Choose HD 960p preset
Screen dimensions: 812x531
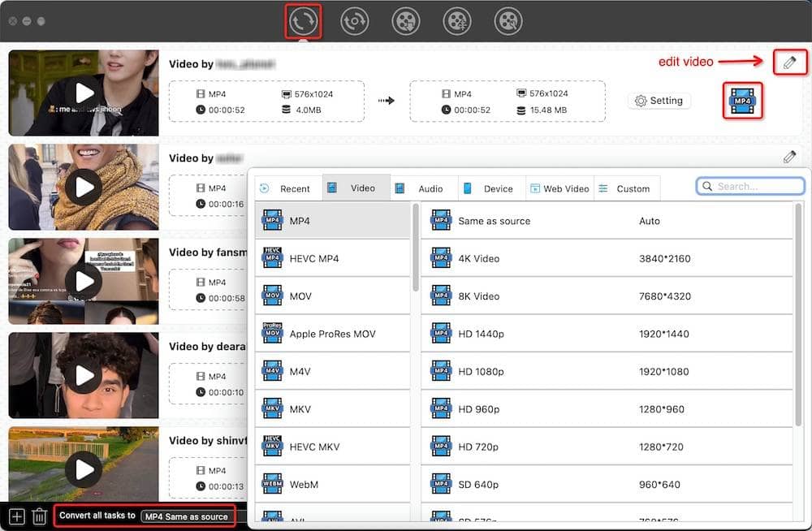click(x=607, y=408)
